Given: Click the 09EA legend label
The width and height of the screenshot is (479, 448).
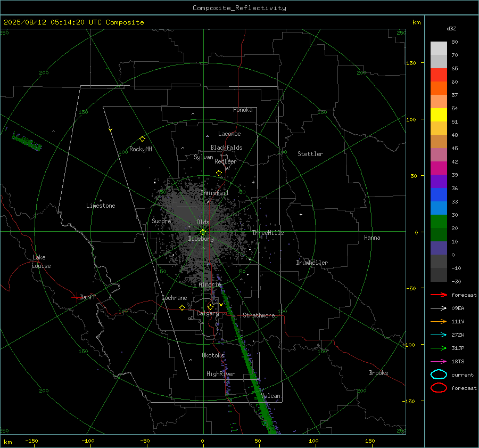Looking at the screenshot, I should tap(458, 308).
